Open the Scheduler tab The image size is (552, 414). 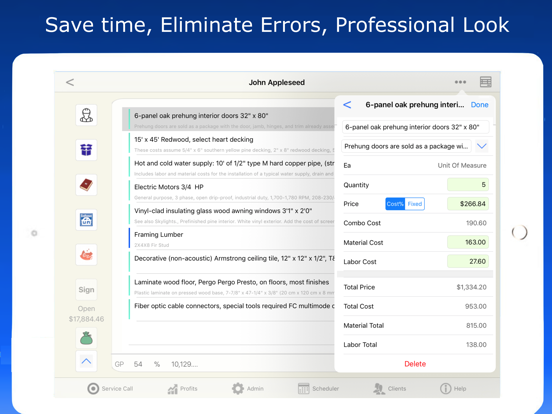point(318,388)
